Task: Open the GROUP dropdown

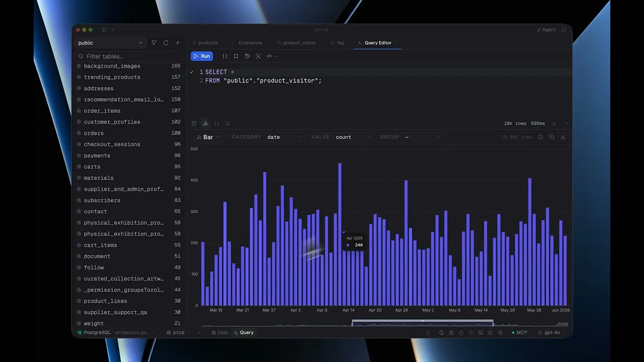Action: click(x=410, y=137)
